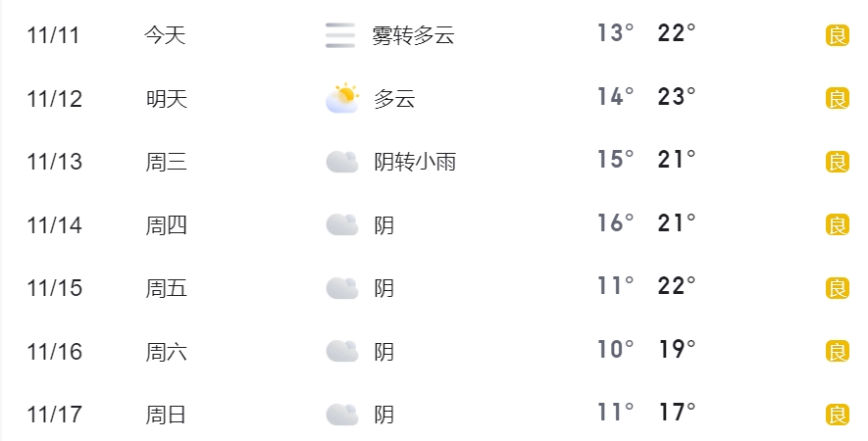
Task: Click the 22° high temperature for 11/15
Action: click(677, 285)
